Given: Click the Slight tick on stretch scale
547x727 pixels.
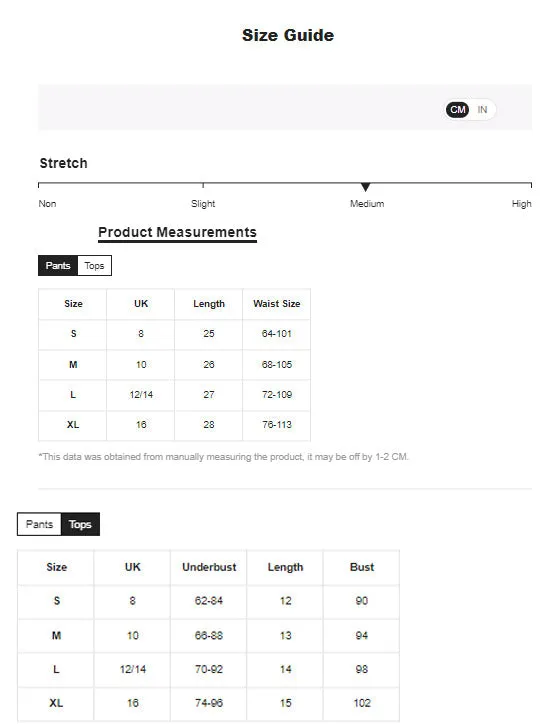Looking at the screenshot, I should (x=203, y=185).
